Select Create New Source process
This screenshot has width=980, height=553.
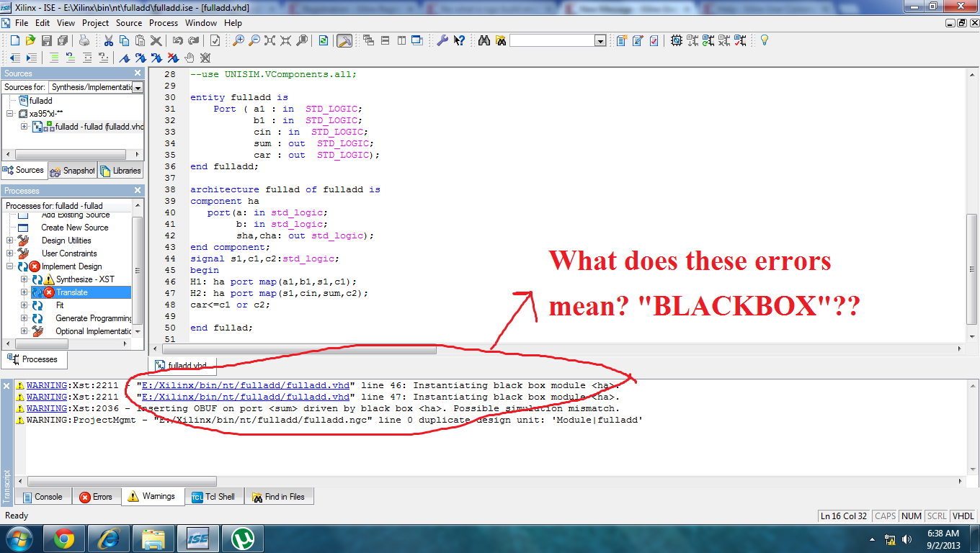click(75, 228)
